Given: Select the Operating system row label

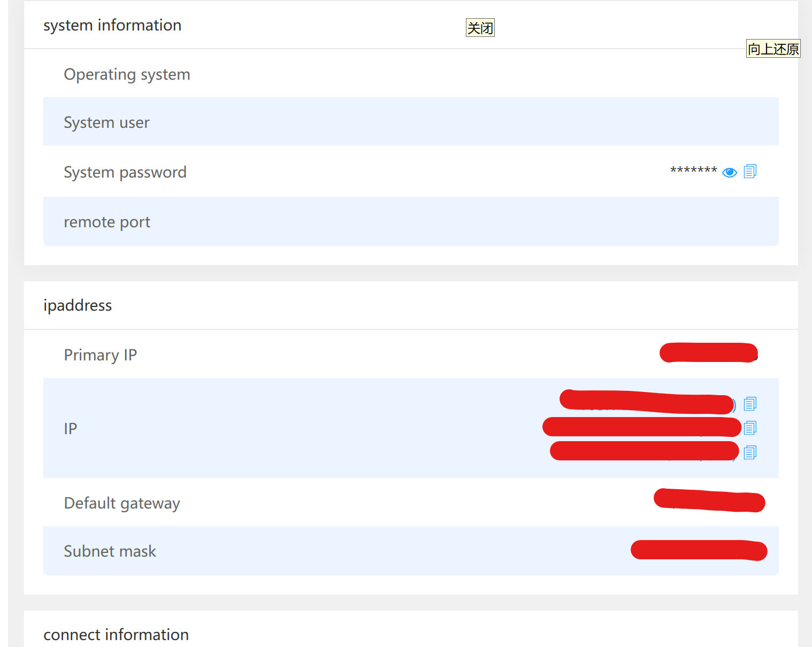Looking at the screenshot, I should 127,74.
